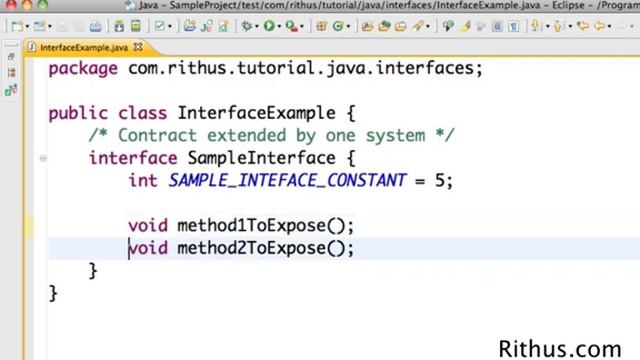Click the second new-item toolbar icon
This screenshot has height=360, width=640.
click(40, 27)
